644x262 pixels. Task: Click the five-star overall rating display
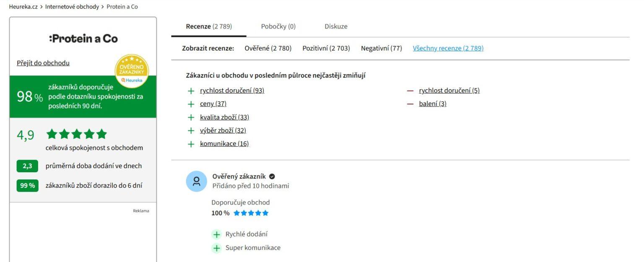77,134
